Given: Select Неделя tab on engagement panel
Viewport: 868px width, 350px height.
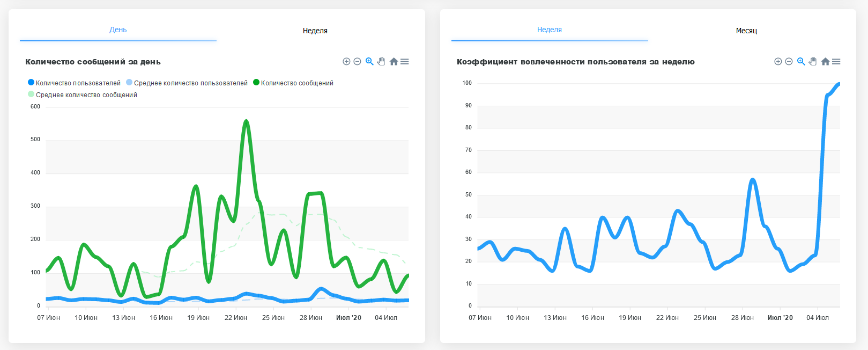Looking at the screenshot, I should click(550, 30).
